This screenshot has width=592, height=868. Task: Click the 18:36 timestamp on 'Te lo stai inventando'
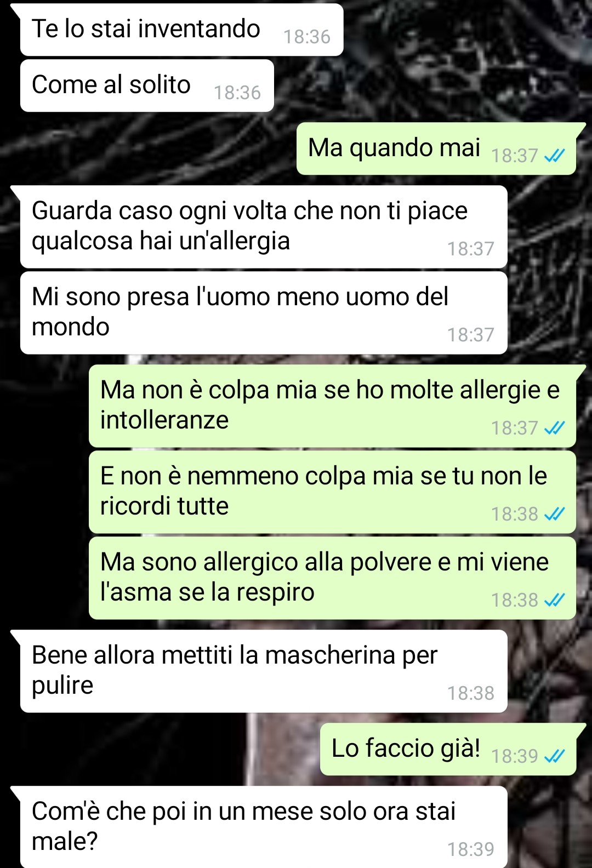[307, 37]
